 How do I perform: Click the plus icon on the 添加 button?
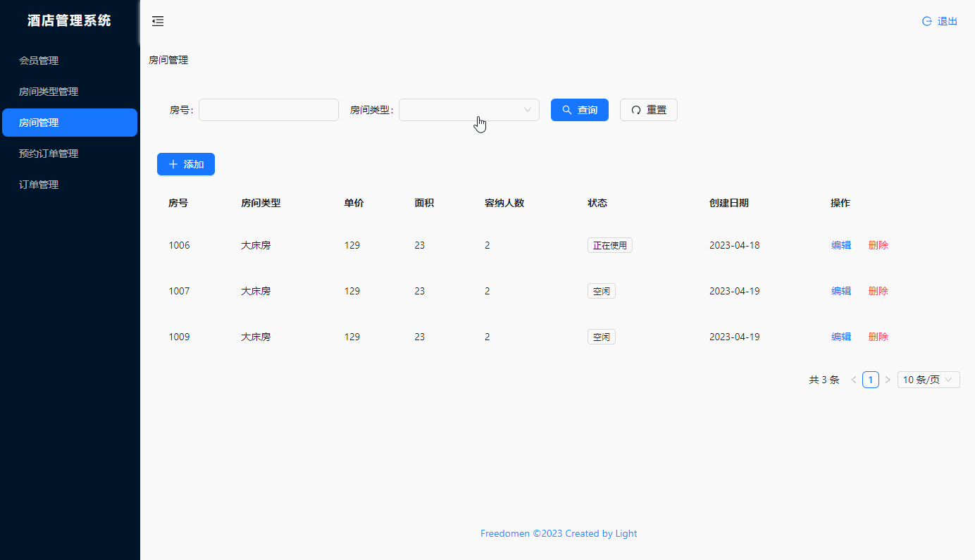click(x=173, y=164)
